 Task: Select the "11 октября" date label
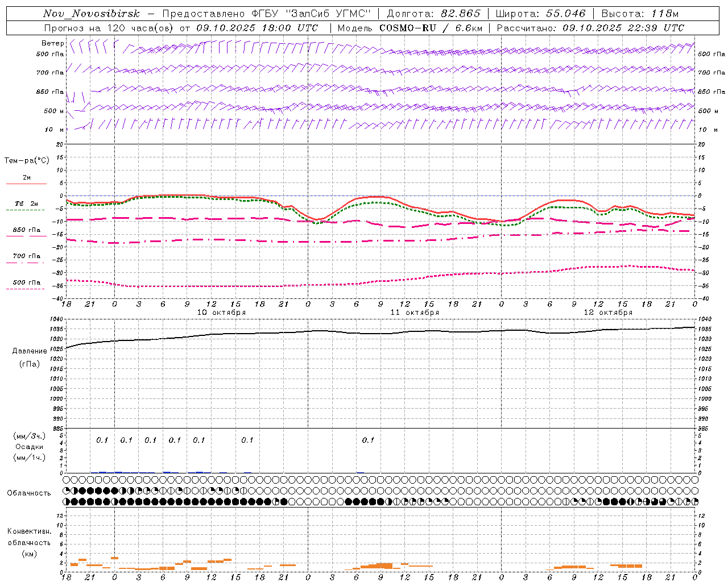click(x=415, y=313)
